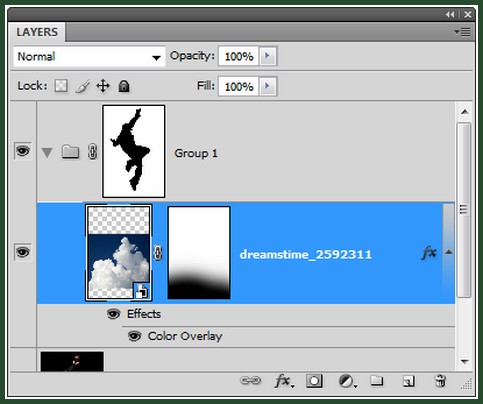Image resolution: width=483 pixels, height=404 pixels.
Task: Click the Delete layer trash icon
Action: coord(440,380)
